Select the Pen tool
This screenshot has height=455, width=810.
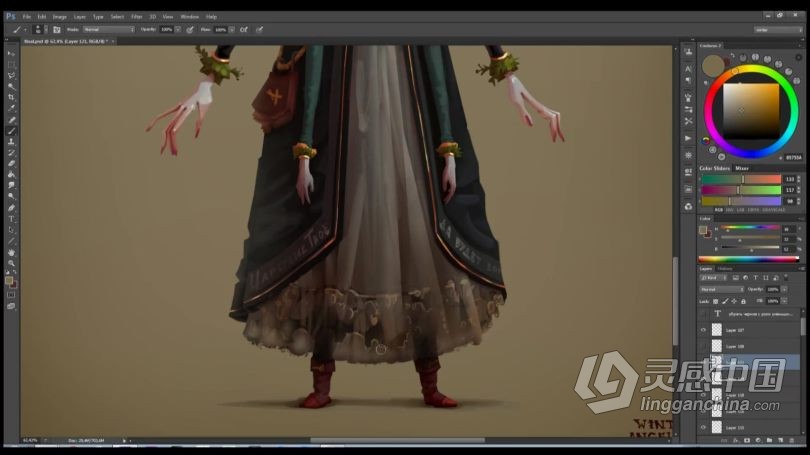click(x=11, y=208)
